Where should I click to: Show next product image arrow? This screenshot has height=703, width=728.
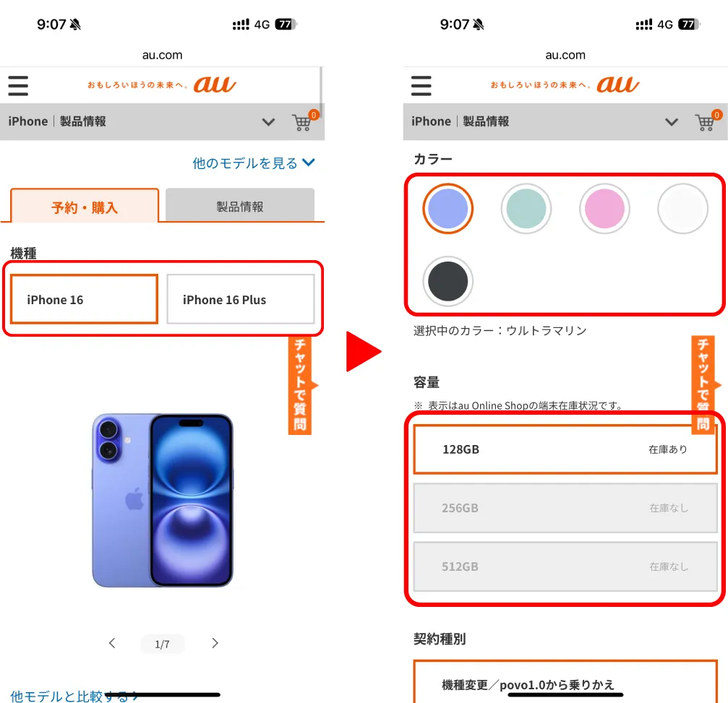[215, 643]
